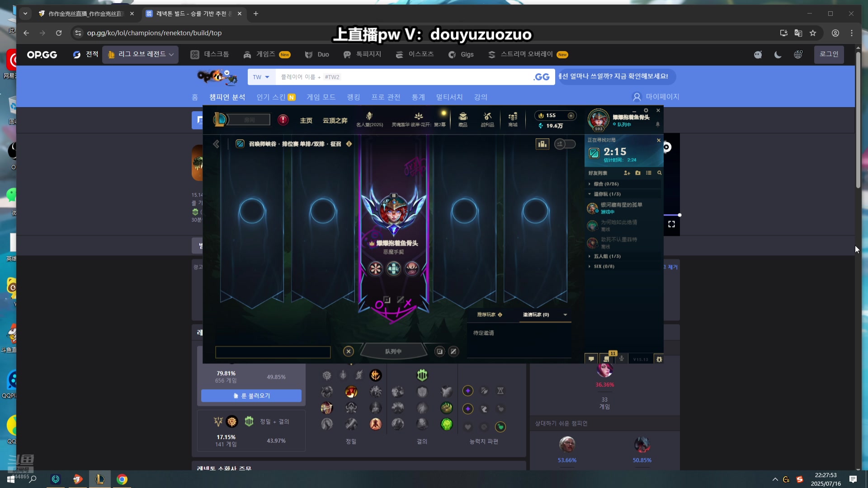The height and width of the screenshot is (488, 868).
Task: Reload the browser page
Action: click(x=59, y=33)
